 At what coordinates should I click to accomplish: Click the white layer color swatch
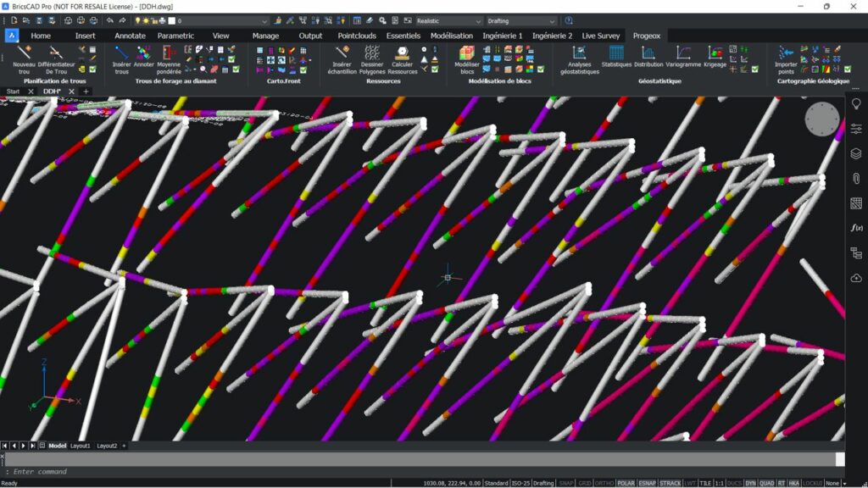(171, 21)
